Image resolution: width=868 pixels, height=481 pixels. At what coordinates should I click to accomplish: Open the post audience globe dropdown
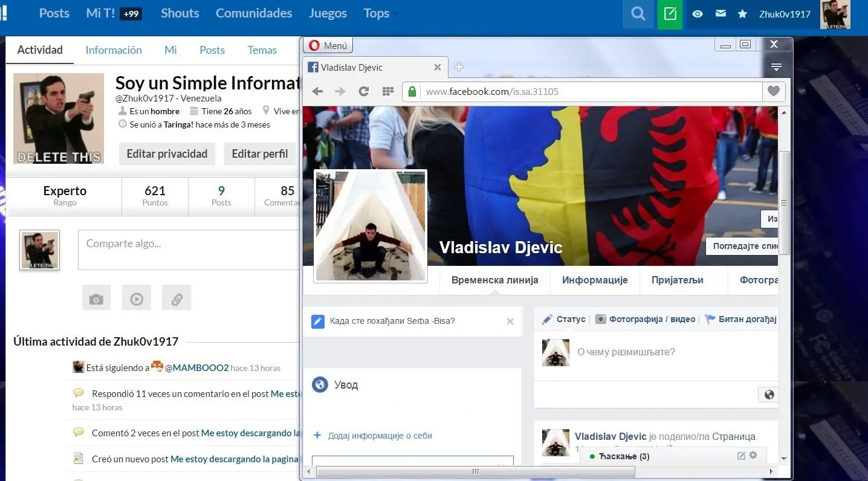(x=768, y=395)
